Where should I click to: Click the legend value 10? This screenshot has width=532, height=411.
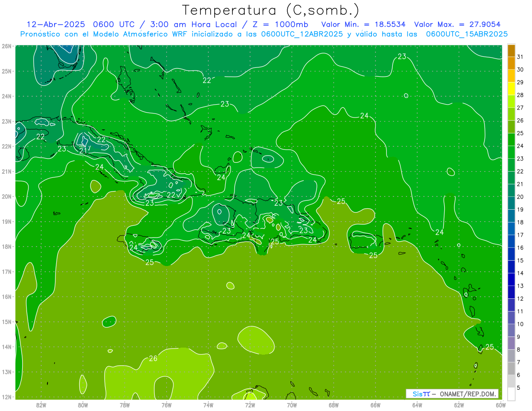(520, 324)
